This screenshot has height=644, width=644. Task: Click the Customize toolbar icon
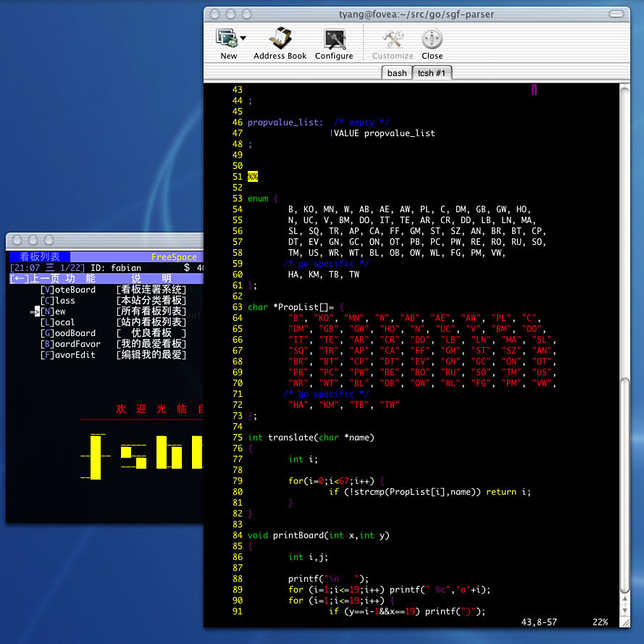[393, 40]
